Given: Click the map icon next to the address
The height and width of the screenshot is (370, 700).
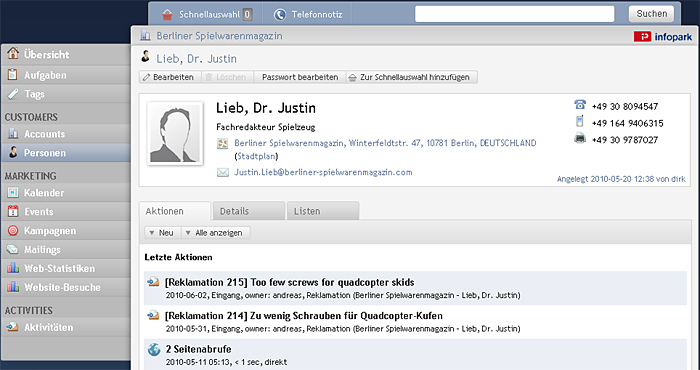Looking at the screenshot, I should (222, 143).
